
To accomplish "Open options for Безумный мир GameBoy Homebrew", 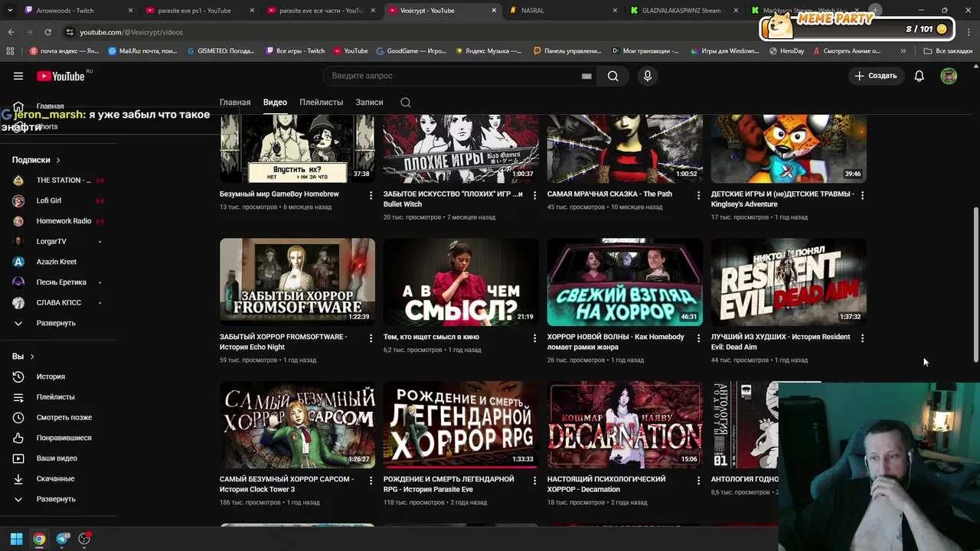I will click(371, 195).
